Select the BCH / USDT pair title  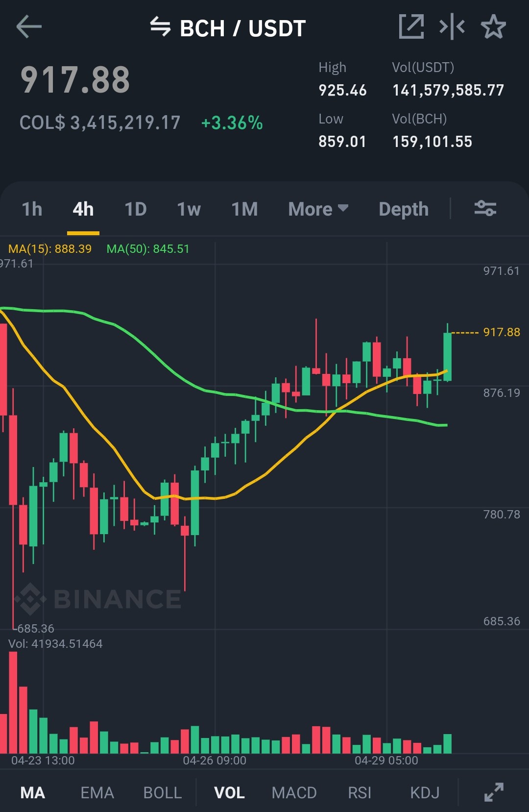[243, 28]
